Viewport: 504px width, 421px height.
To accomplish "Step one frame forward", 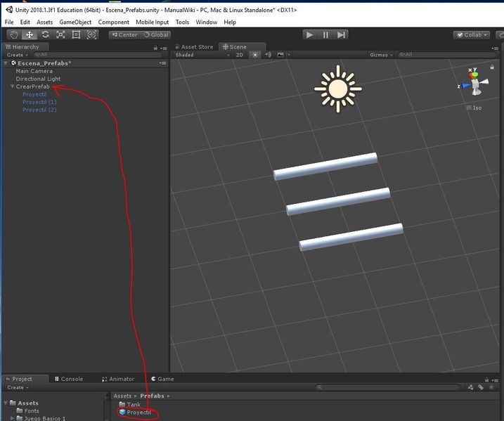I will pos(341,34).
